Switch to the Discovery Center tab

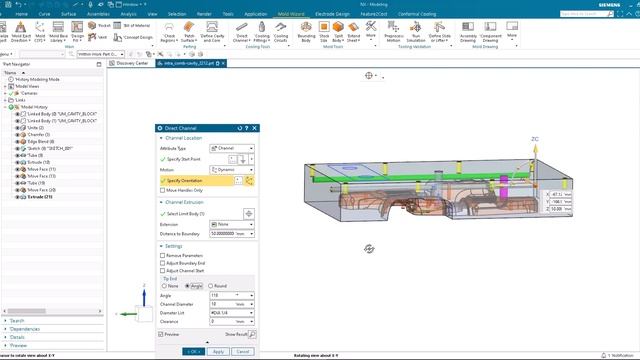pyautogui.click(x=129, y=63)
